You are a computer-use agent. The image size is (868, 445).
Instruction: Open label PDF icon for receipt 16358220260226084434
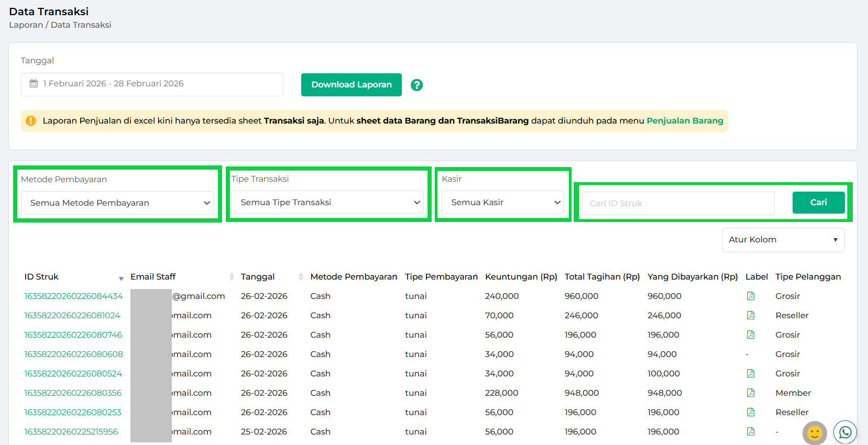tap(751, 296)
